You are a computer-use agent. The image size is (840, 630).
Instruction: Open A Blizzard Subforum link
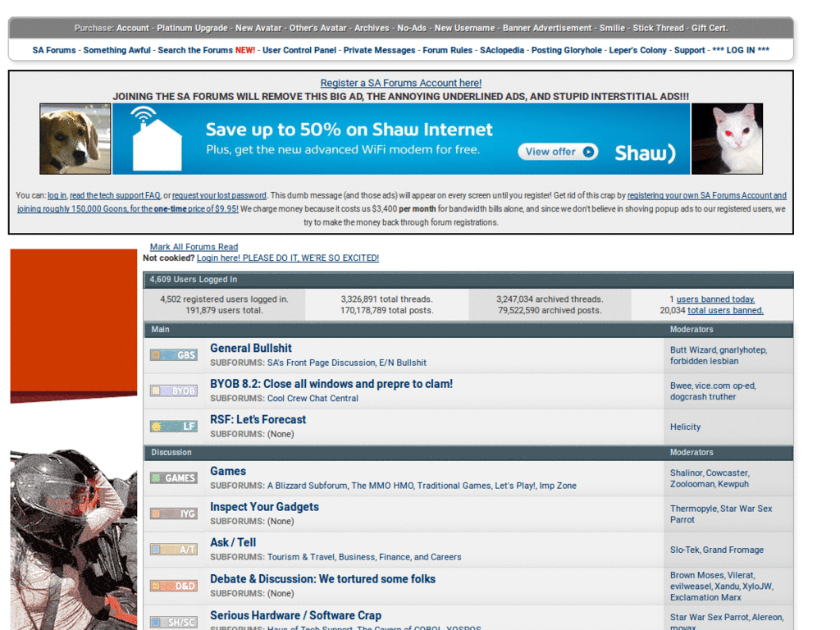(307, 486)
